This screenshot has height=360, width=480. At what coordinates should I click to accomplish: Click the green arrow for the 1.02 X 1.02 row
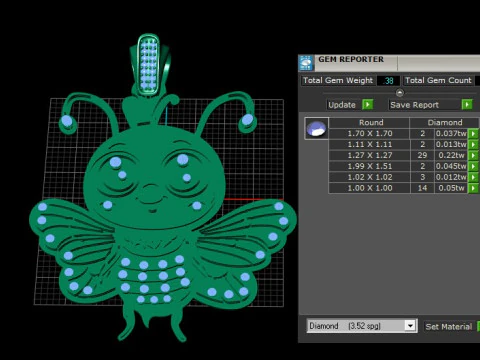pos(473,177)
